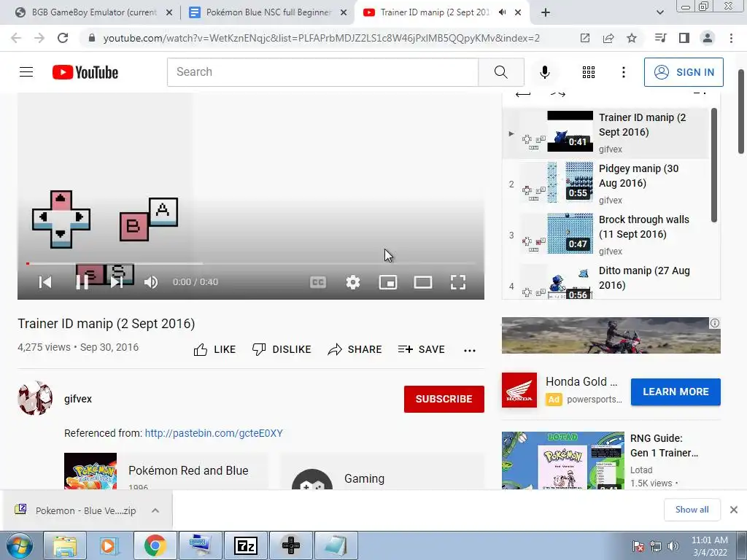This screenshot has height=560, width=747.
Task: Open a new browser tab
Action: [546, 12]
